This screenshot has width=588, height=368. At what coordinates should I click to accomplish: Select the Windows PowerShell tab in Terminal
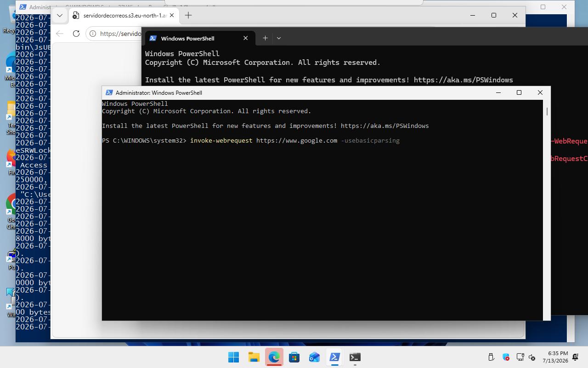click(x=199, y=38)
